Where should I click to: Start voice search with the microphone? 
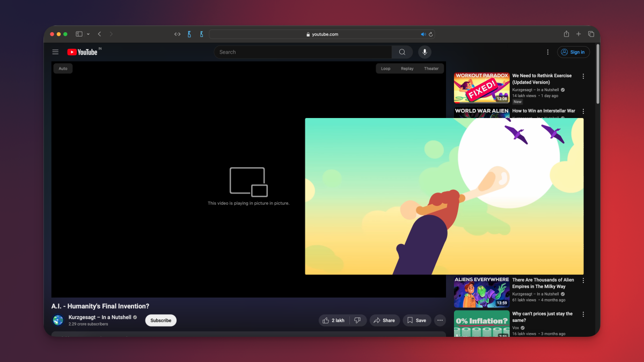(425, 52)
